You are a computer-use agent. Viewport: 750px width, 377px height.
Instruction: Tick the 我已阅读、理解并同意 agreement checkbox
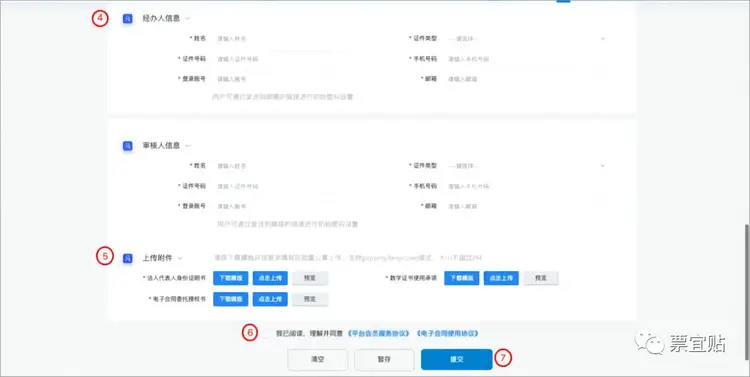pos(268,333)
